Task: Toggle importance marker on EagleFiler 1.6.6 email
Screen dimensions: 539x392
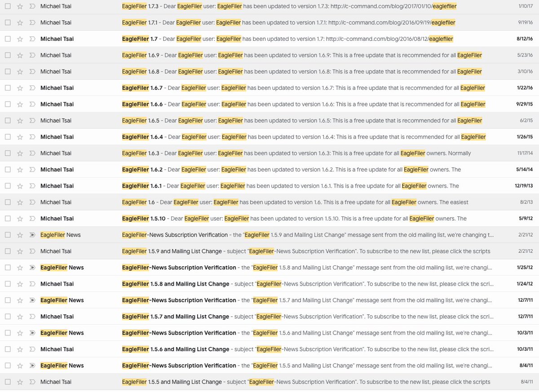Action: click(x=32, y=104)
